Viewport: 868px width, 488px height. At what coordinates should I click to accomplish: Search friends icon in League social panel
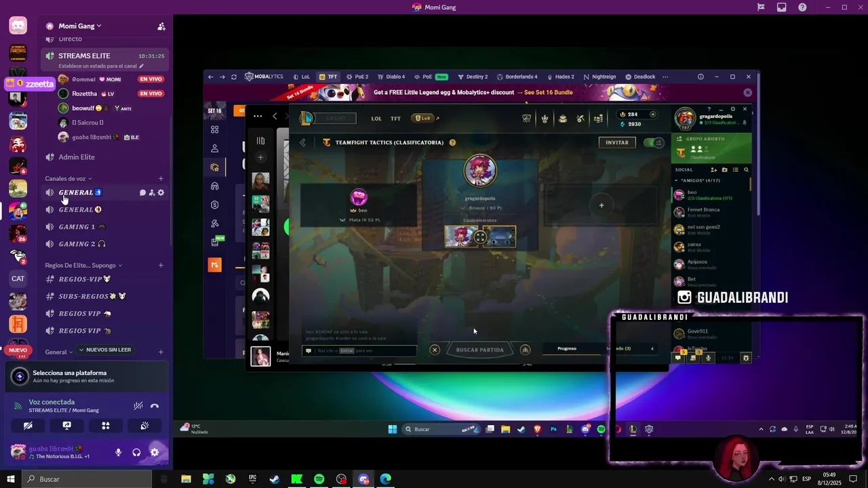pyautogui.click(x=747, y=169)
